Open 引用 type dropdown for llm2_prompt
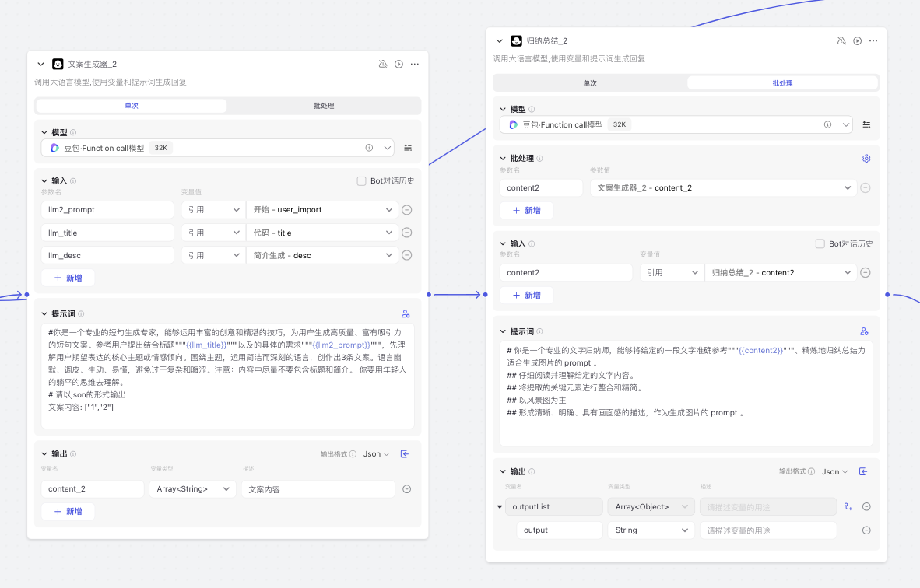This screenshot has width=920, height=588. [x=213, y=210]
